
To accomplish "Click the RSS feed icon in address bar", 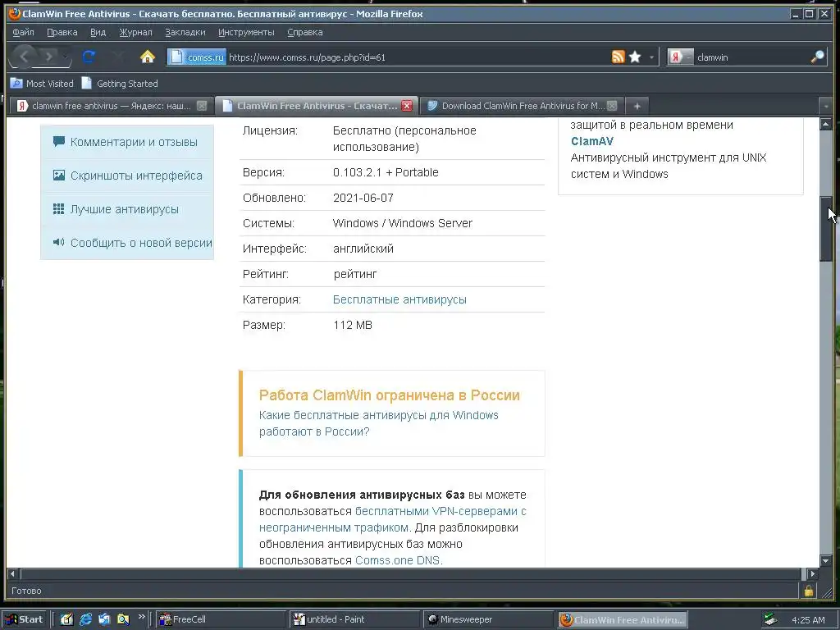I will [x=618, y=57].
